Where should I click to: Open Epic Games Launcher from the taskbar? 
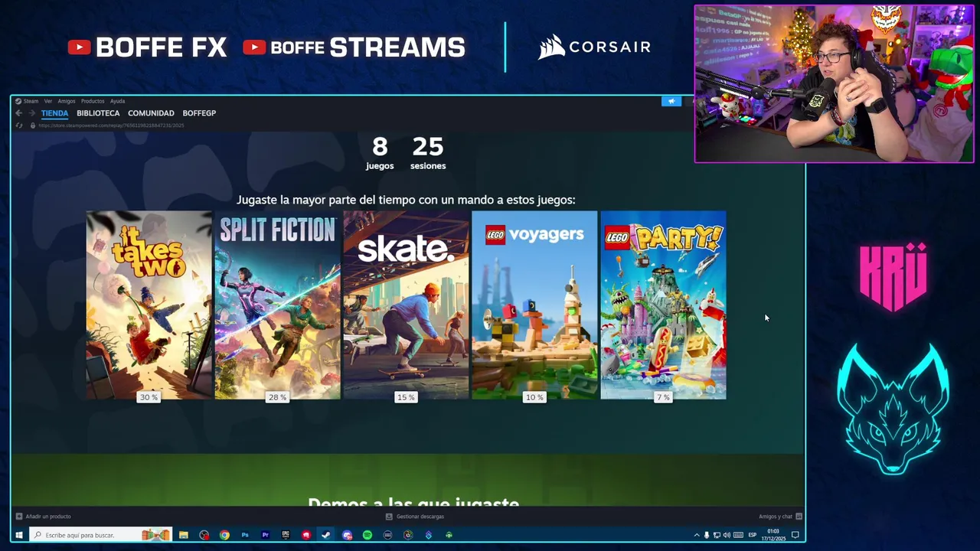[x=286, y=535]
